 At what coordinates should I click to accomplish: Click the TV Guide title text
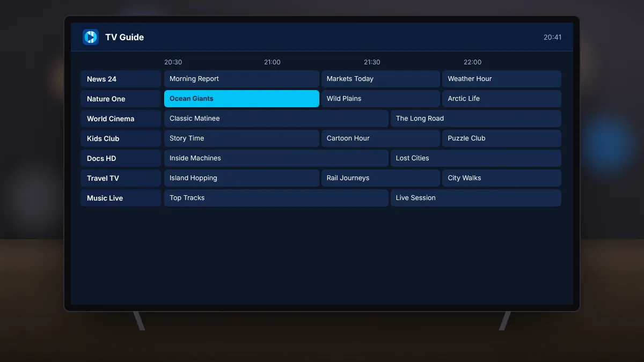coord(125,37)
